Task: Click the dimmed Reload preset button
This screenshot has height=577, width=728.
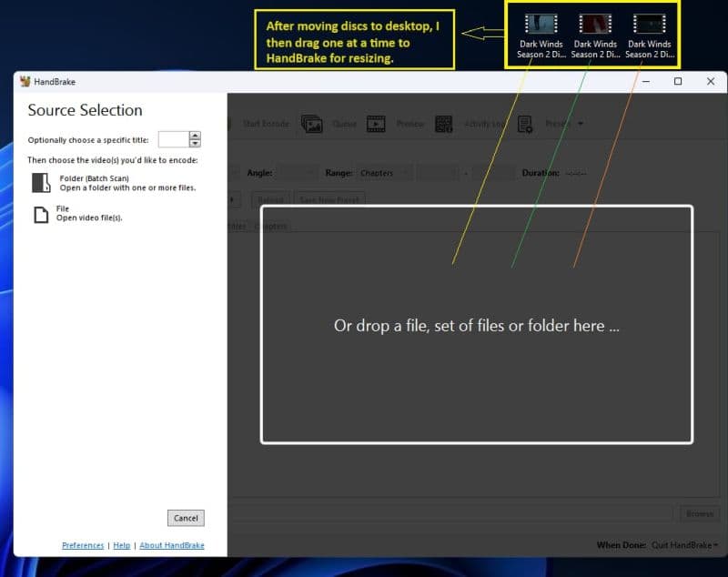Action: coord(270,200)
